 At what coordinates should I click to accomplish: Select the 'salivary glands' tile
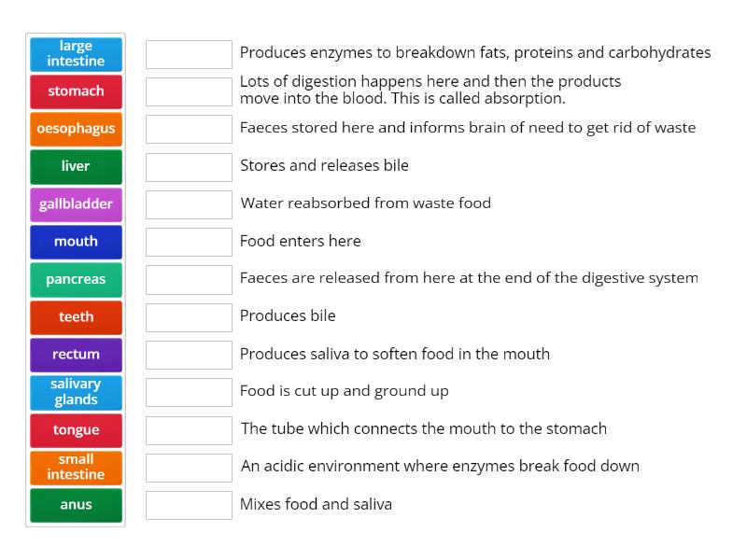pos(76,392)
